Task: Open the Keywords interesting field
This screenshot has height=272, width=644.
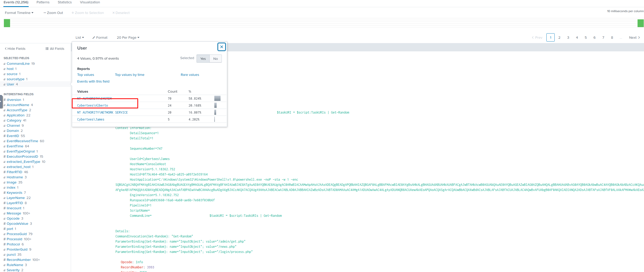Action: click(x=14, y=193)
